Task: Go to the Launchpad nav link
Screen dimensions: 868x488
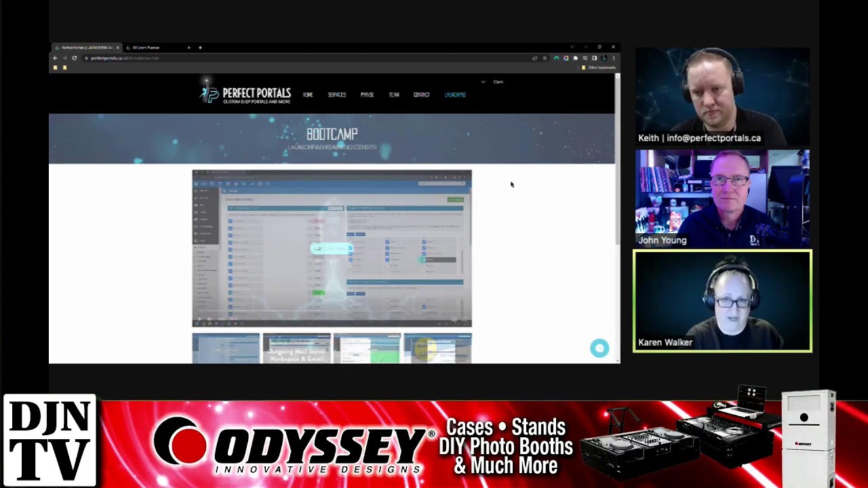Action: (455, 95)
